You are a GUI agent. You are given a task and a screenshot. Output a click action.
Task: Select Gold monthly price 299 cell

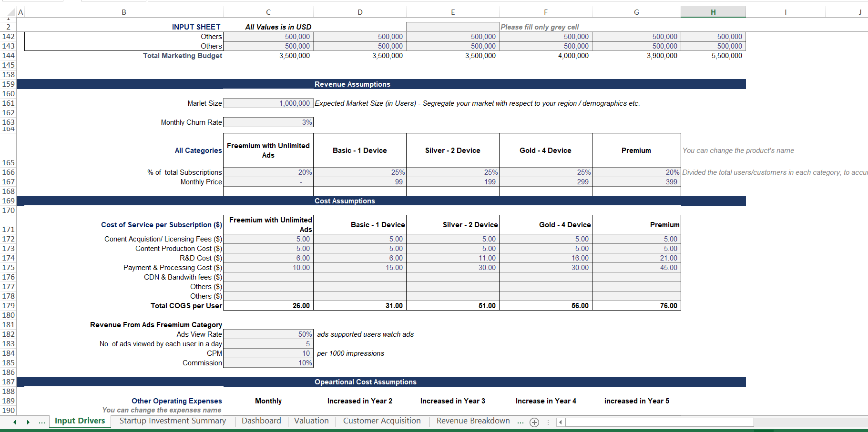tap(546, 182)
